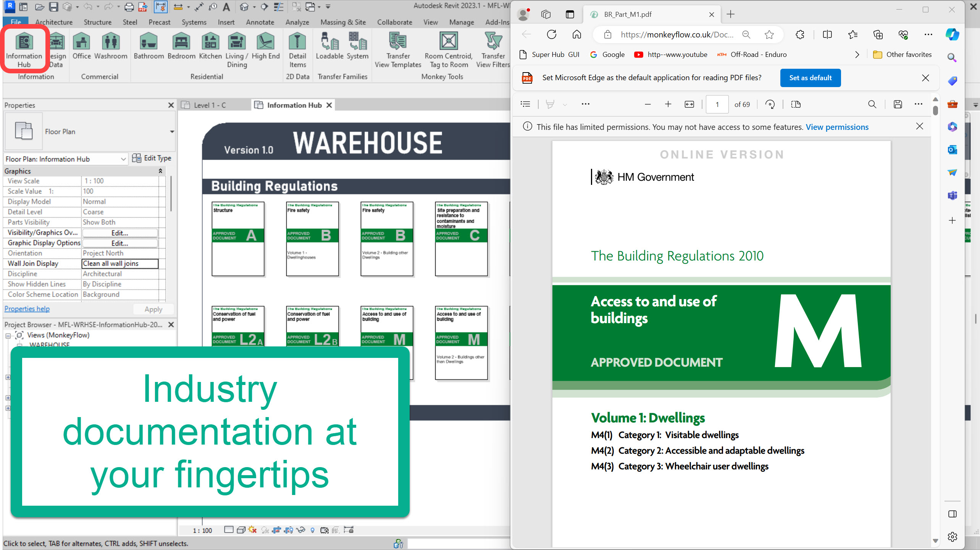
Task: Toggle Edge split screen view
Action: [x=827, y=35]
